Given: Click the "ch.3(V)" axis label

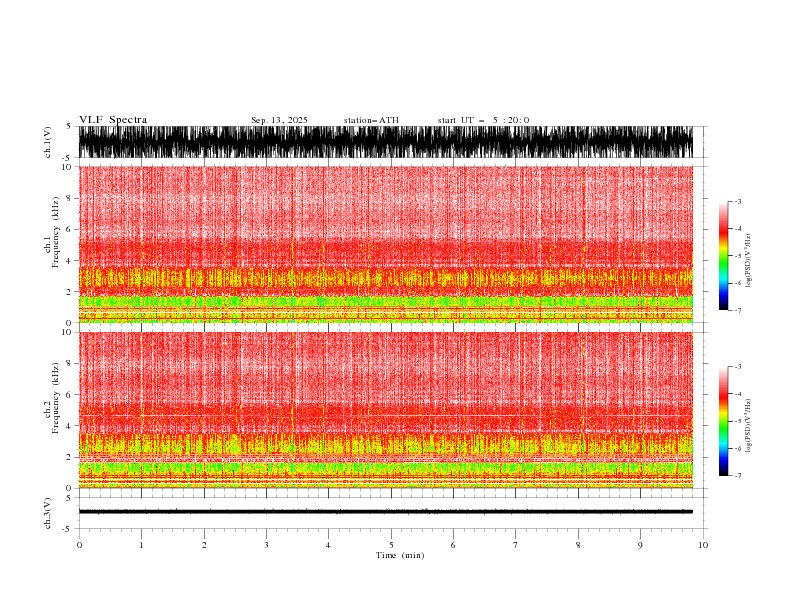Looking at the screenshot, I should (x=48, y=513).
